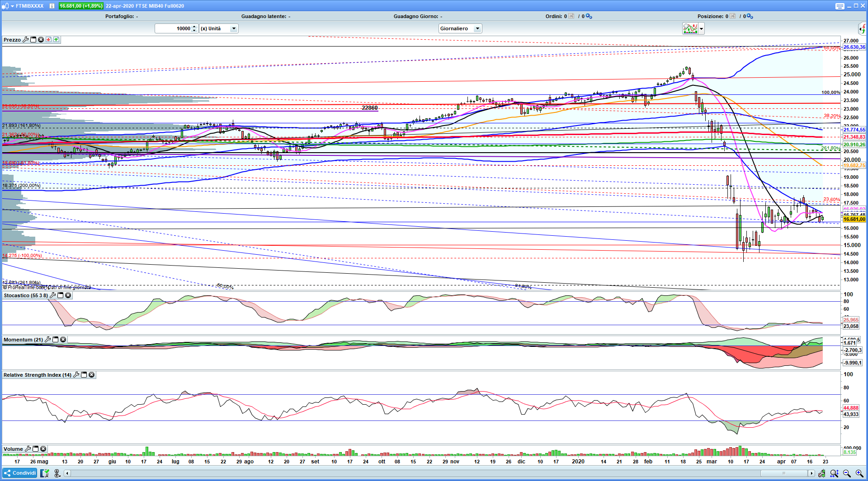Click the Stocastico value label 25,965
The image size is (868, 481).
pos(851,320)
